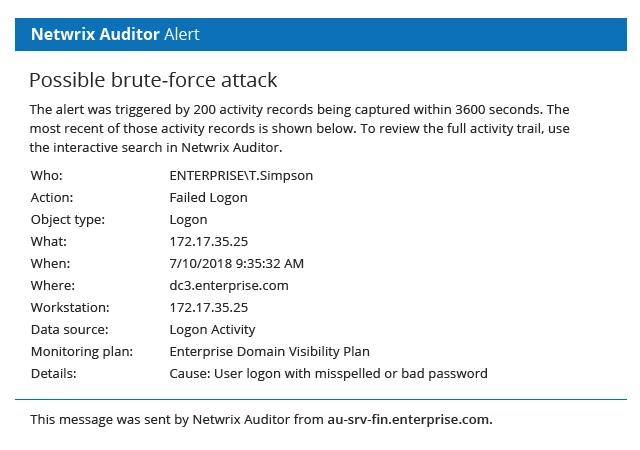The height and width of the screenshot is (450, 640).
Task: Select the ENTERPRISE\T.Simpson user value
Action: [x=241, y=176]
